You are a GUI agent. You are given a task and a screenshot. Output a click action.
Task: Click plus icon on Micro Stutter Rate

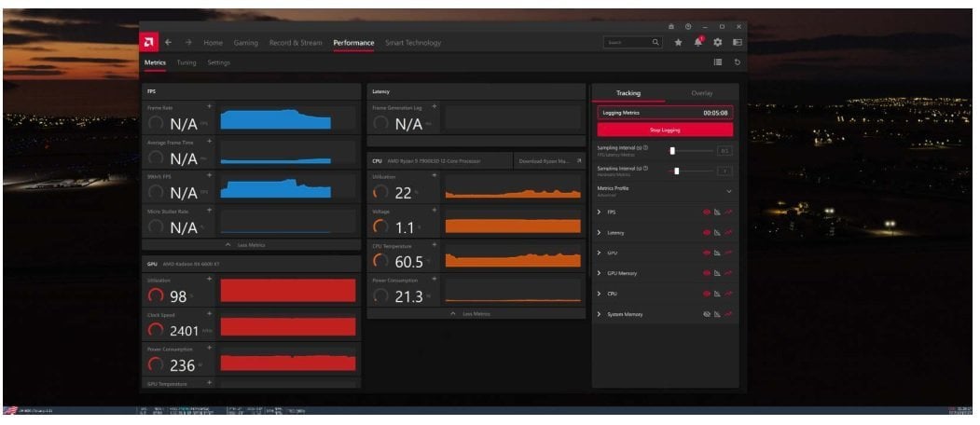click(x=210, y=211)
